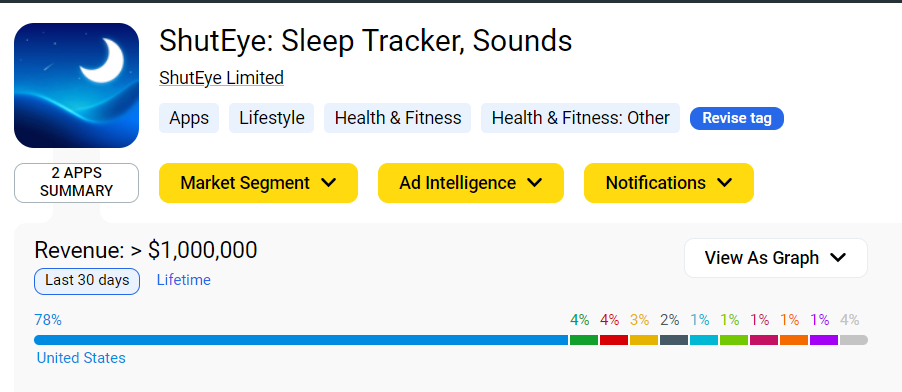This screenshot has height=392, width=902.
Task: Select the purple 1% revenue segment
Action: [x=824, y=340]
